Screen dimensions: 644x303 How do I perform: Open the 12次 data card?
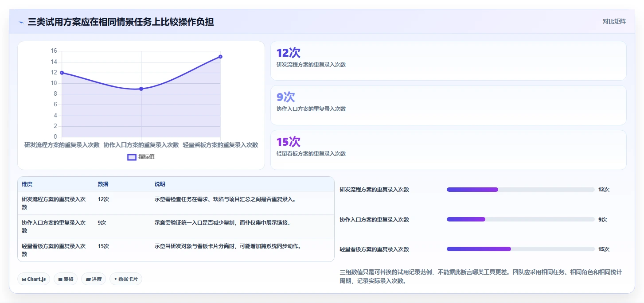click(449, 61)
